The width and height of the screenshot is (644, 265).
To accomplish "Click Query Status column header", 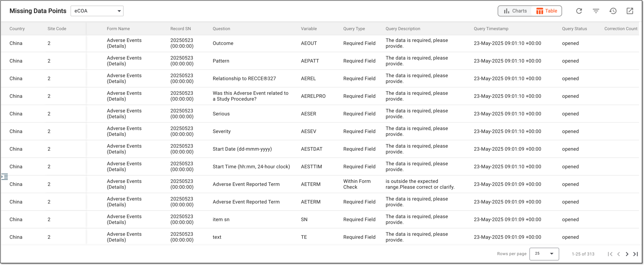I will (574, 29).
